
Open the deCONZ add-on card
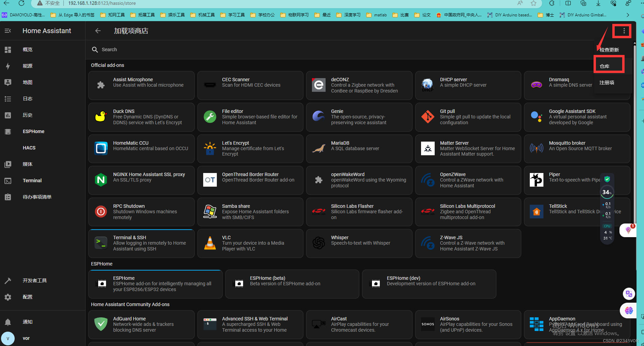(359, 85)
